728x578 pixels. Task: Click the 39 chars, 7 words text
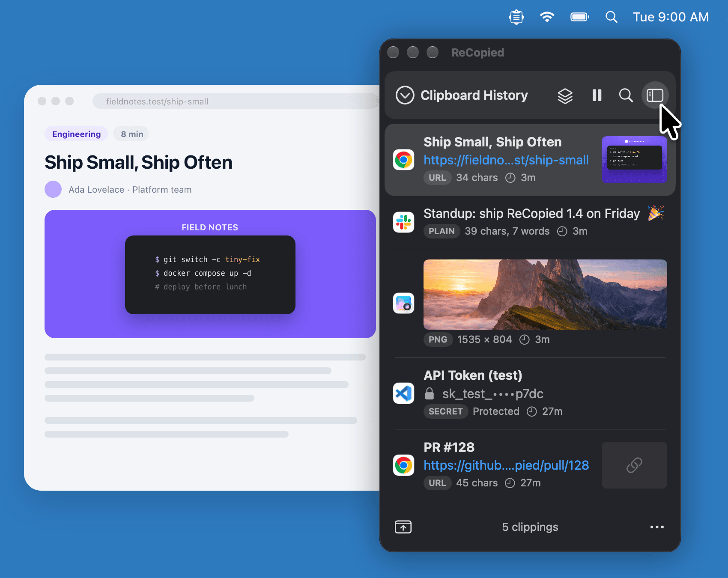pyautogui.click(x=507, y=231)
